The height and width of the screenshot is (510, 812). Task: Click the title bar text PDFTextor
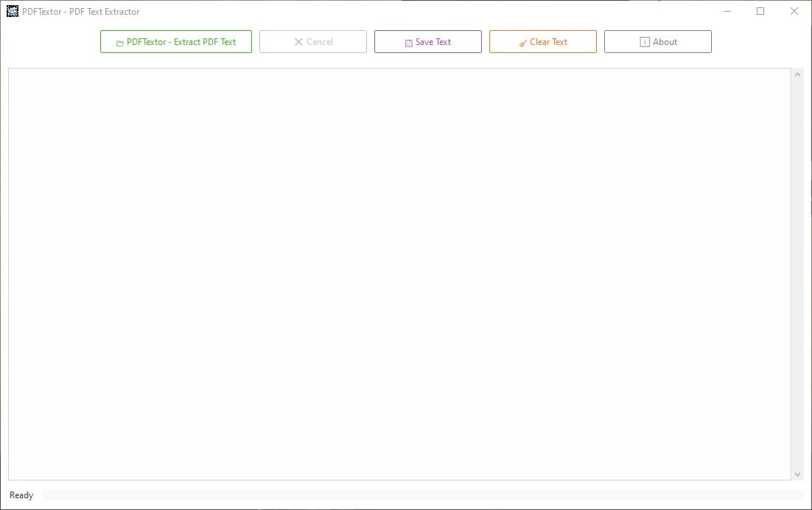click(x=79, y=11)
